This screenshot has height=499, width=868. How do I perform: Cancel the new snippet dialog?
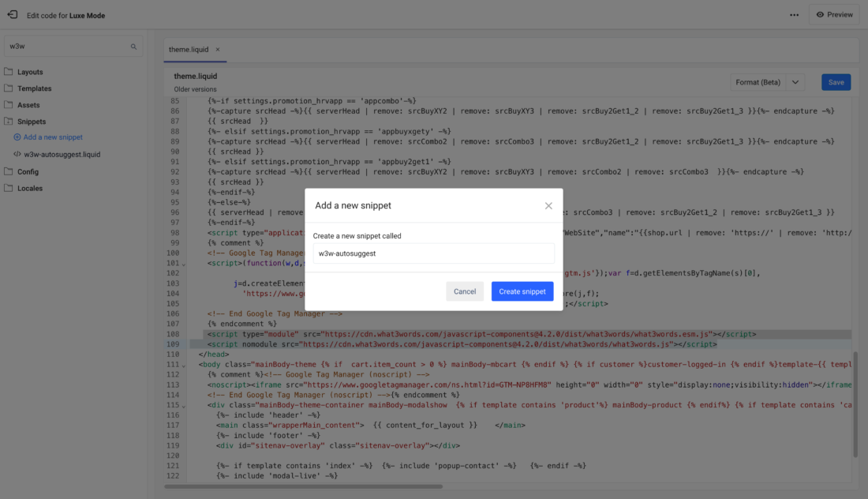(465, 291)
